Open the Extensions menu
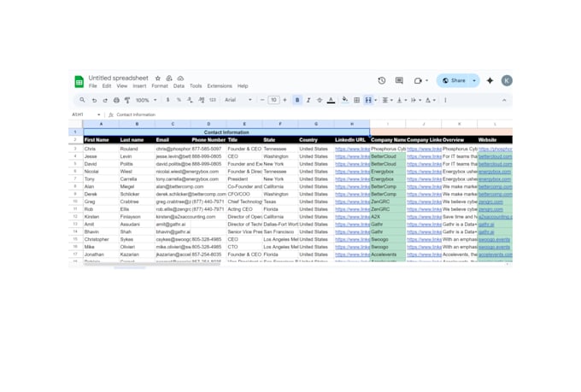 (220, 86)
